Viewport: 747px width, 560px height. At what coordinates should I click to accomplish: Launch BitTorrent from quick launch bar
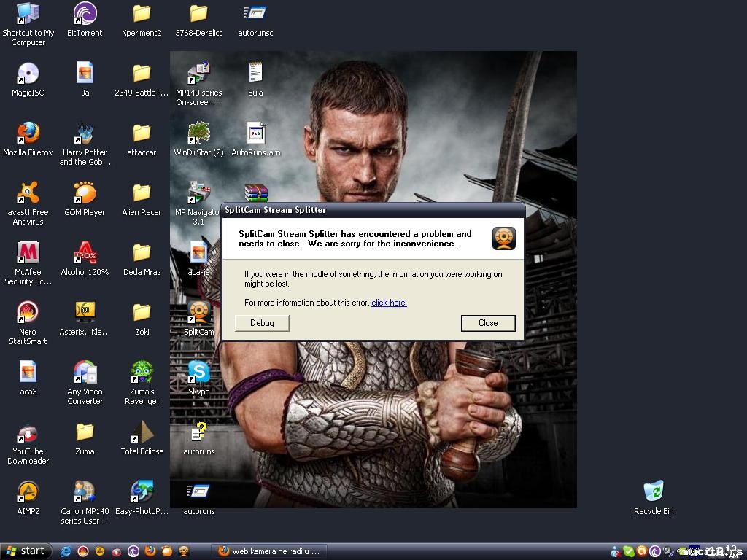click(x=133, y=551)
